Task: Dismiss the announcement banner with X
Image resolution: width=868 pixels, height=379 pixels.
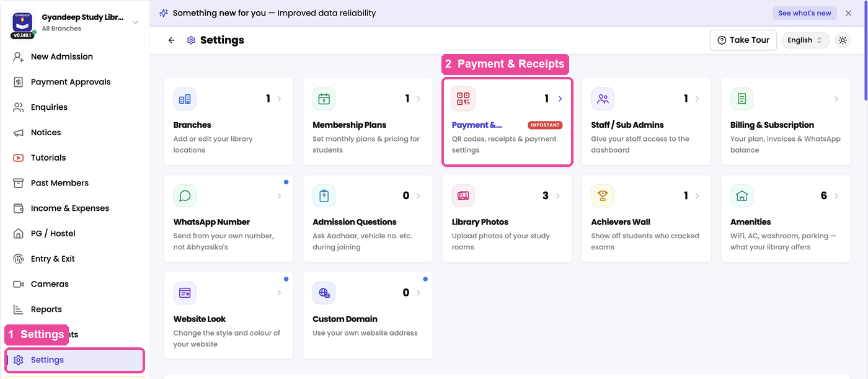Action: 848,13
